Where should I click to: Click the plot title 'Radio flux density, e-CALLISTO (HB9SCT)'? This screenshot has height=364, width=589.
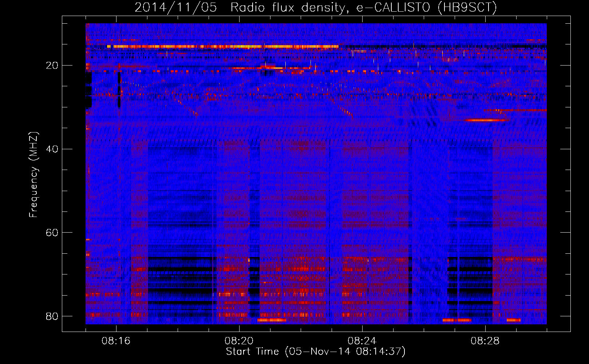(x=363, y=8)
